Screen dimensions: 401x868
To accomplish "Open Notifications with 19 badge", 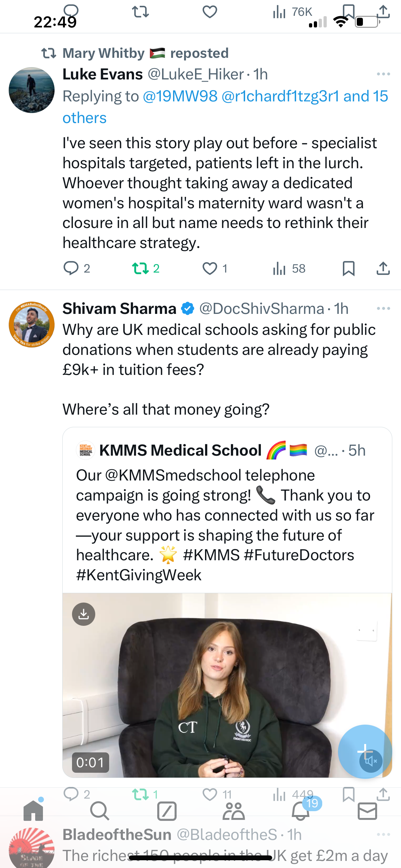I will click(x=301, y=810).
